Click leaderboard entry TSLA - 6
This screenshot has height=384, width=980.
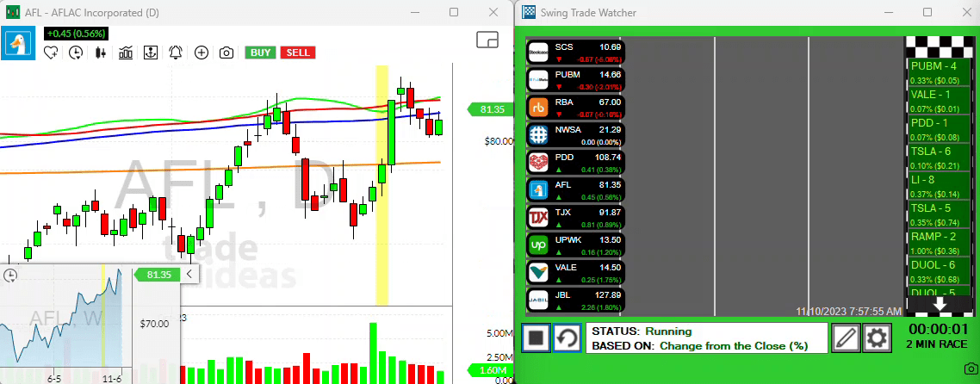pos(939,158)
